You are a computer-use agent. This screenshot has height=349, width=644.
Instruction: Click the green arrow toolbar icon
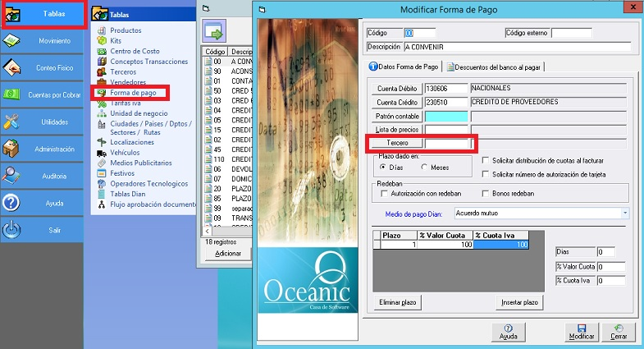click(215, 33)
